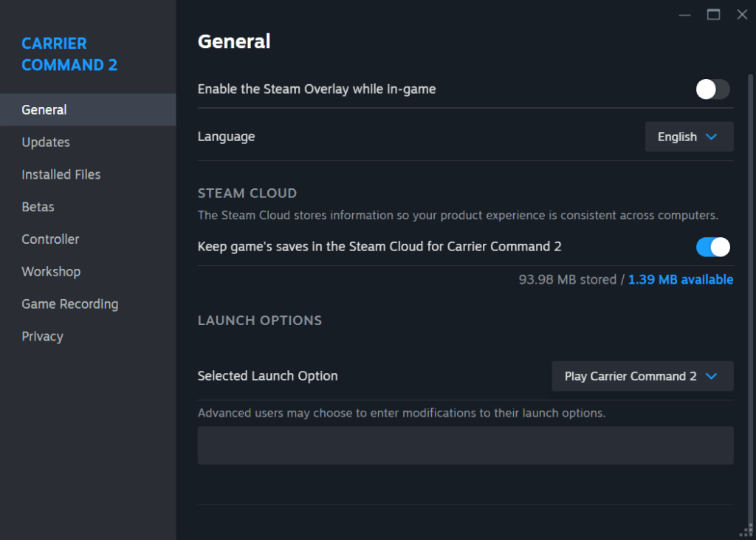Open the Updates settings page
This screenshot has height=540, width=756.
coord(46,142)
